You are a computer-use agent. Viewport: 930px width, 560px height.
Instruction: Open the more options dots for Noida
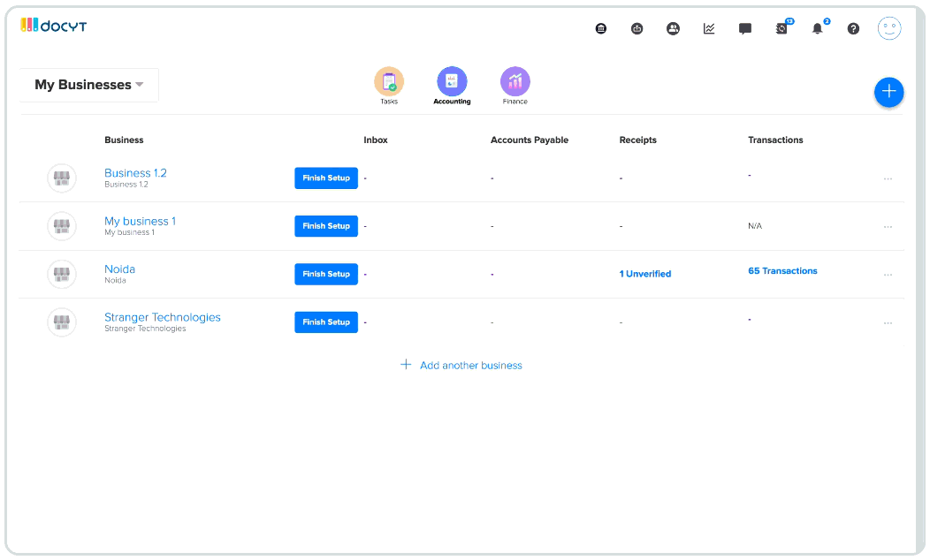pyautogui.click(x=888, y=275)
